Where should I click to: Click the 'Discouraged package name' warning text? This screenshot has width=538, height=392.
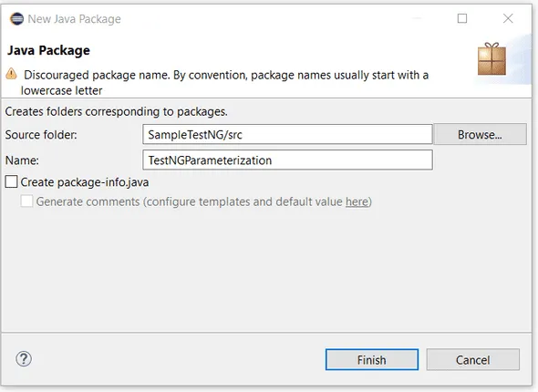tap(224, 83)
